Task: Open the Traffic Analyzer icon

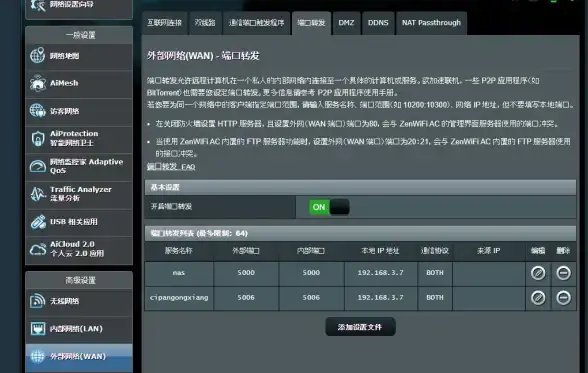Action: (x=38, y=194)
